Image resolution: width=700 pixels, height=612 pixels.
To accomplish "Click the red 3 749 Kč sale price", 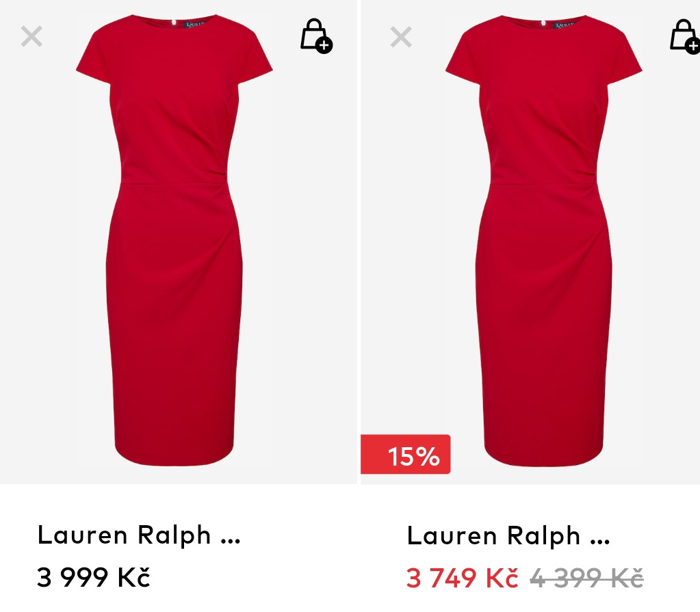I will (462, 578).
